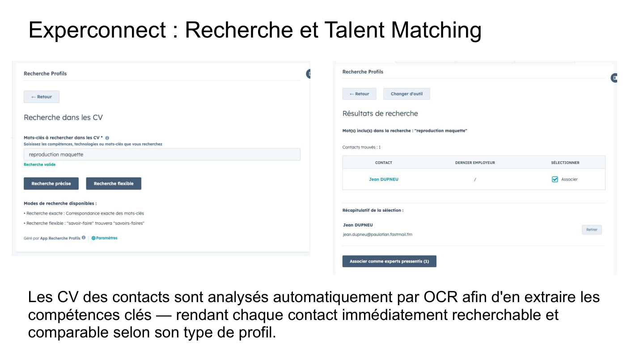644x362 pixels.
Task: Click the CONTACT column header
Action: 383,163
